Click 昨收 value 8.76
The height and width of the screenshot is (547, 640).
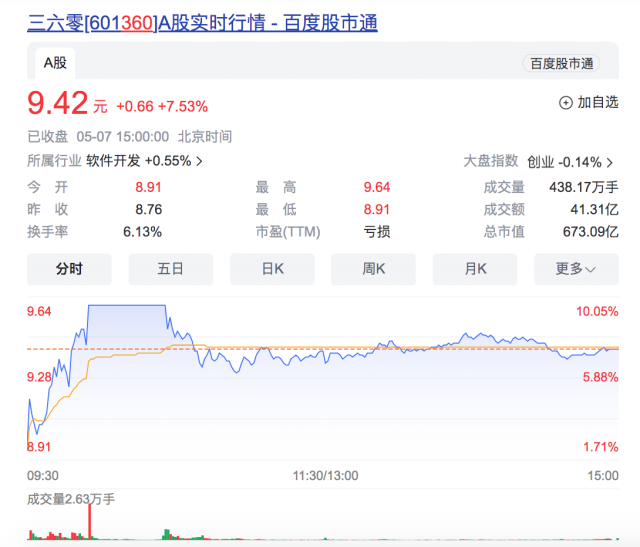149,209
